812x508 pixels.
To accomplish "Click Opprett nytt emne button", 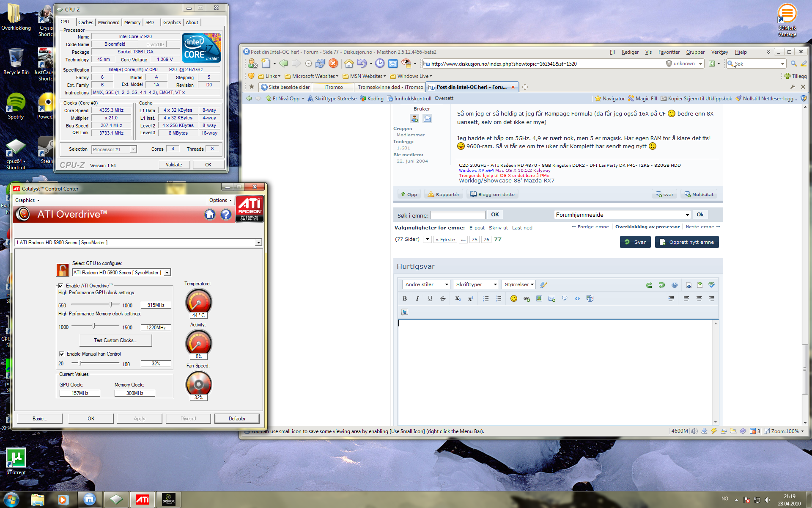I will coord(687,242).
